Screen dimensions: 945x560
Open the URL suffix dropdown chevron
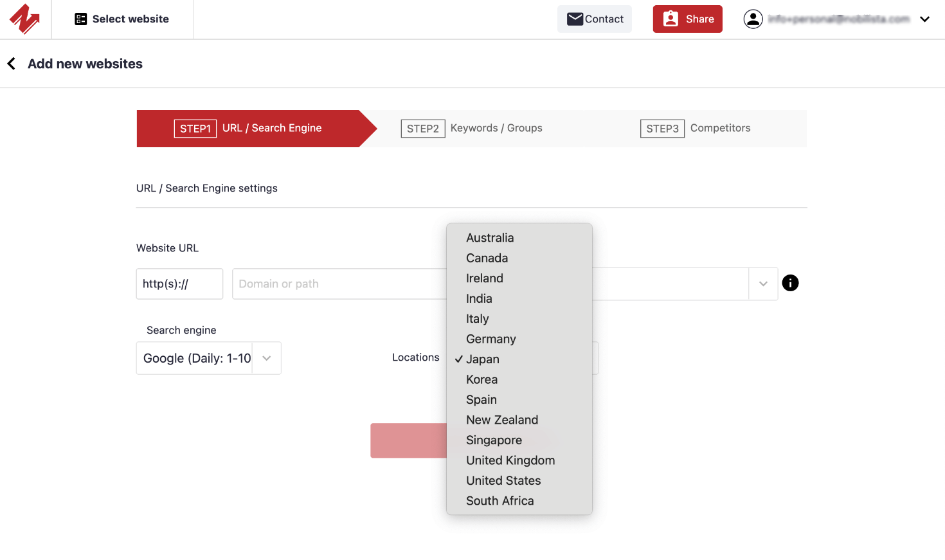click(763, 283)
